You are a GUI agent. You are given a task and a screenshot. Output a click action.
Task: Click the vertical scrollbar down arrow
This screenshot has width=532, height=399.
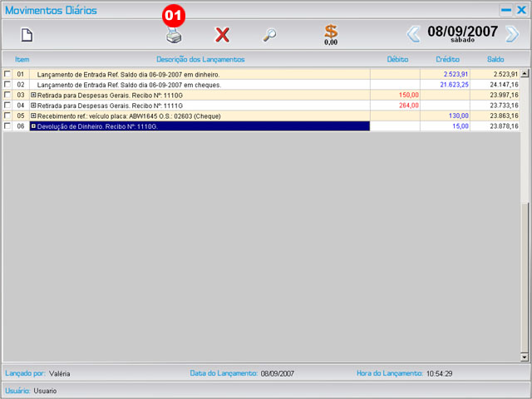pos(524,357)
